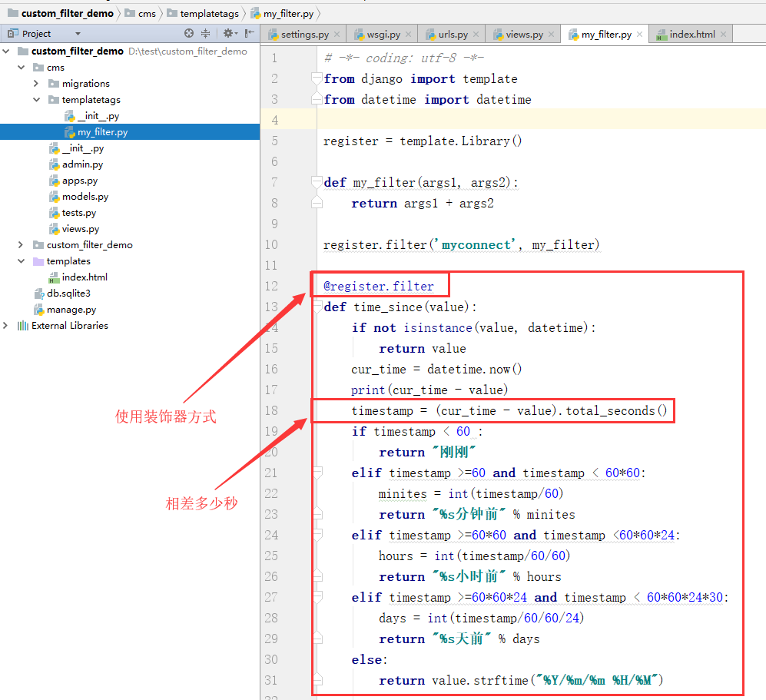The image size is (766, 700).
Task: Place cursor in empty line 4
Action: point(542,120)
